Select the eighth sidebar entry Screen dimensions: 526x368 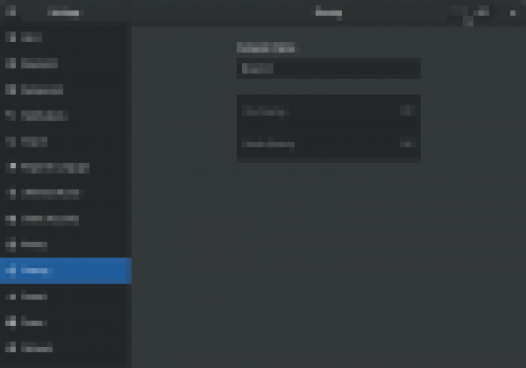[x=66, y=219]
